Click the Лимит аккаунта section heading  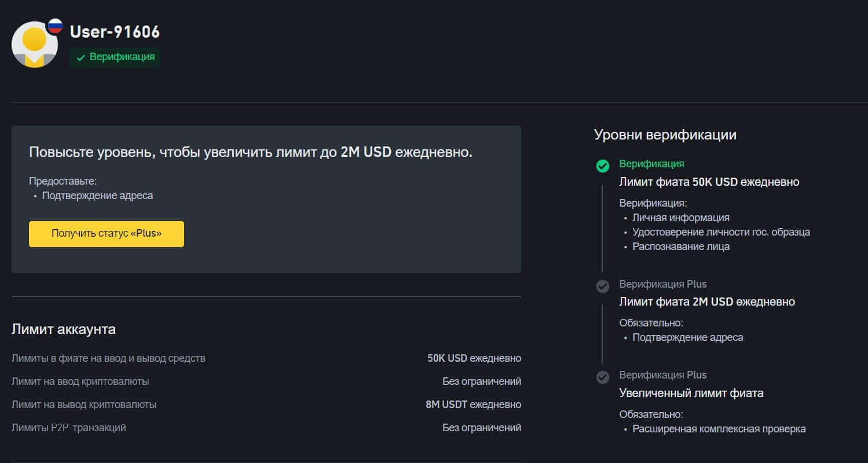coord(64,329)
